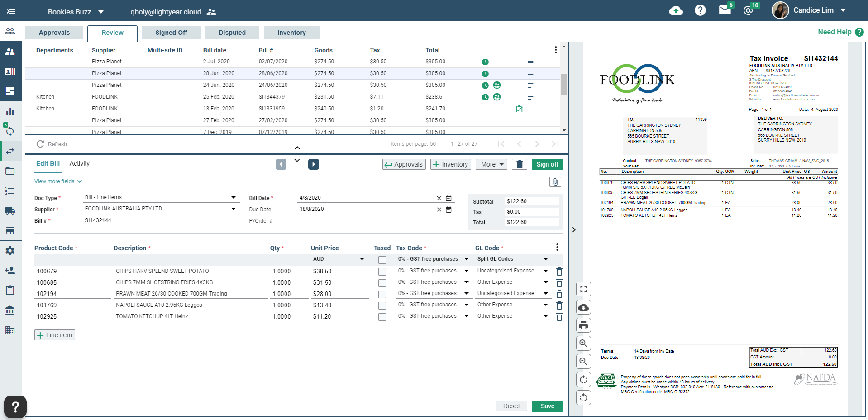Viewport: 868px width, 420px height.
Task: Open the Doc Type dropdown
Action: (x=160, y=197)
